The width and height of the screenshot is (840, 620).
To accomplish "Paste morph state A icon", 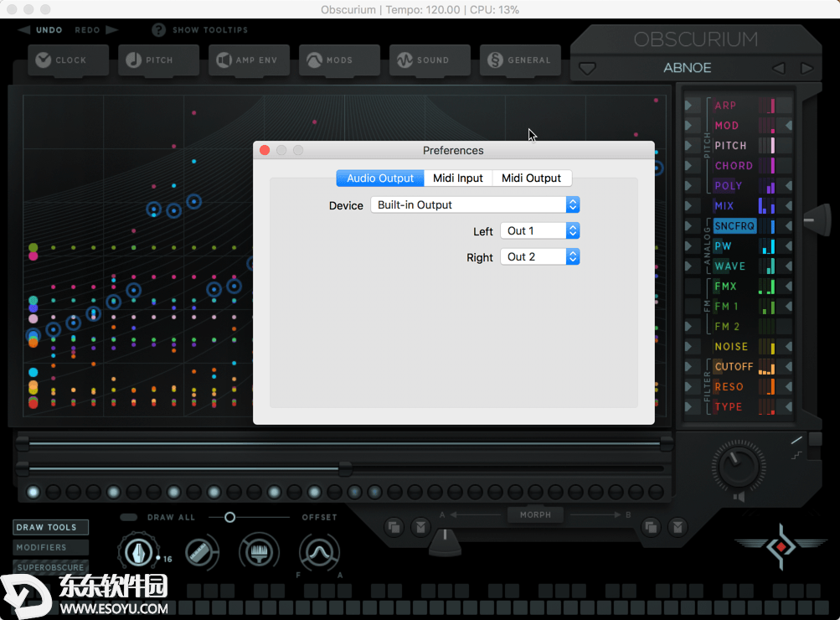I will (x=421, y=527).
